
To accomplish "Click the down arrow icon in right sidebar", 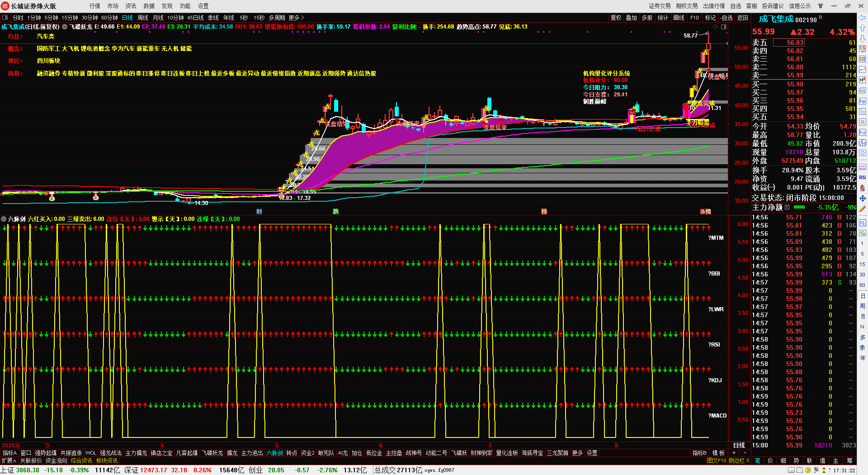I will (862, 38).
